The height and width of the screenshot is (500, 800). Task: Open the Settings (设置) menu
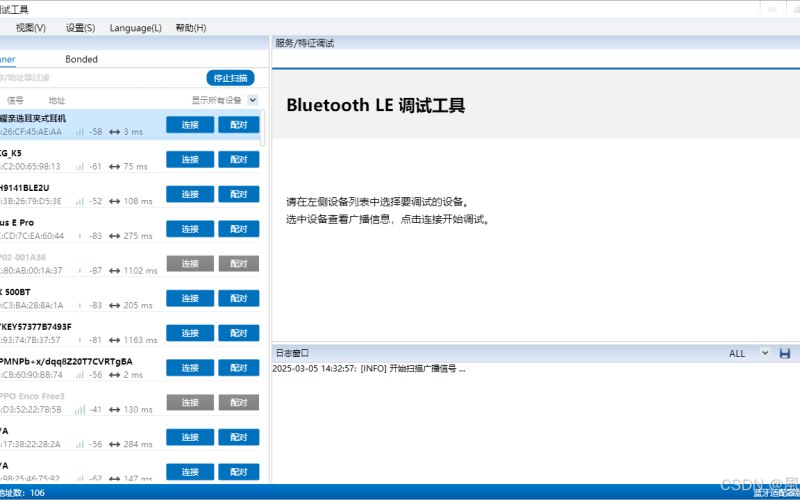80,28
